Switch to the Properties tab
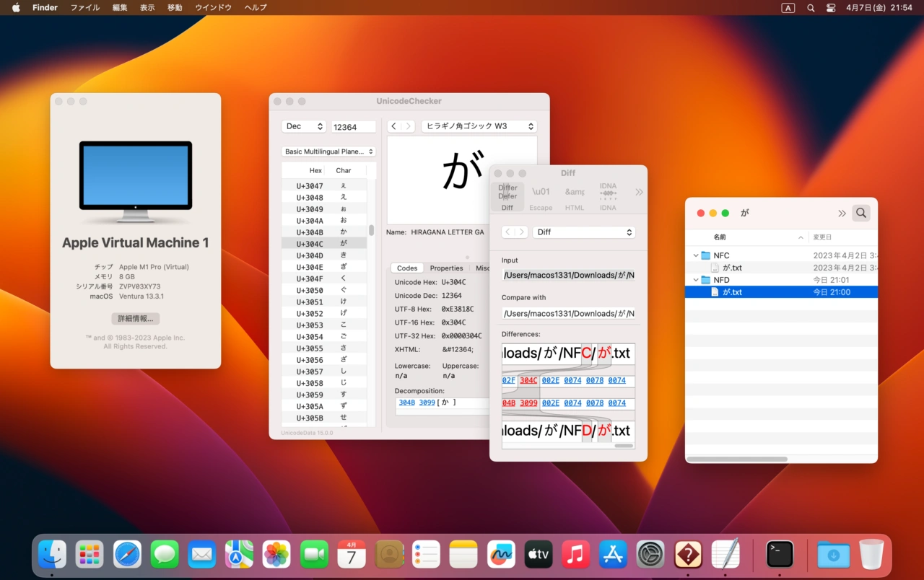 click(446, 268)
